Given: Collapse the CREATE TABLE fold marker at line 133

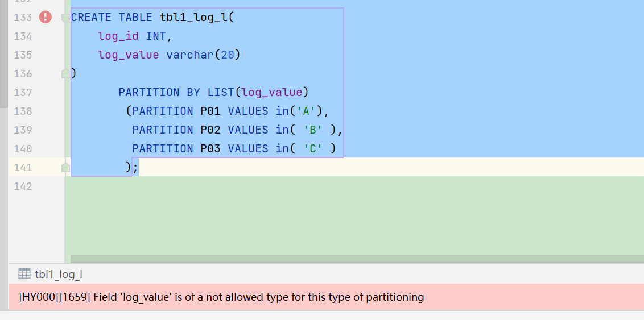Looking at the screenshot, I should point(65,18).
